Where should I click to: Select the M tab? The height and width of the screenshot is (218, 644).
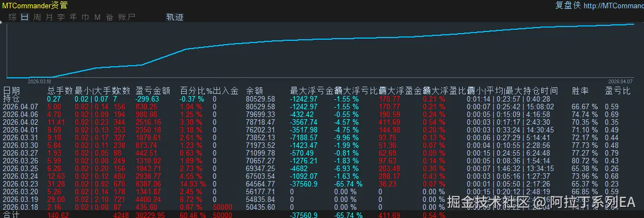point(97,17)
